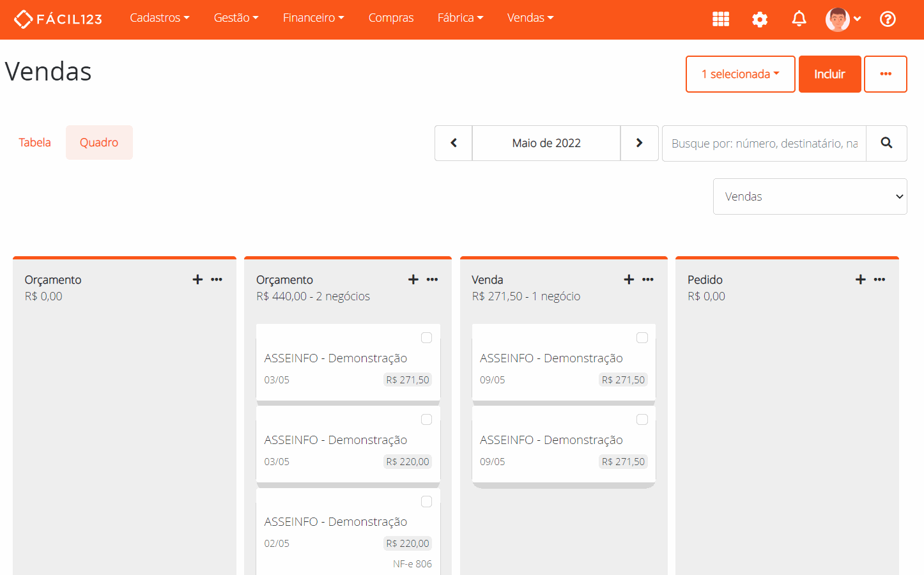Image resolution: width=924 pixels, height=575 pixels.
Task: Expand the user avatar menu
Action: coord(843,19)
